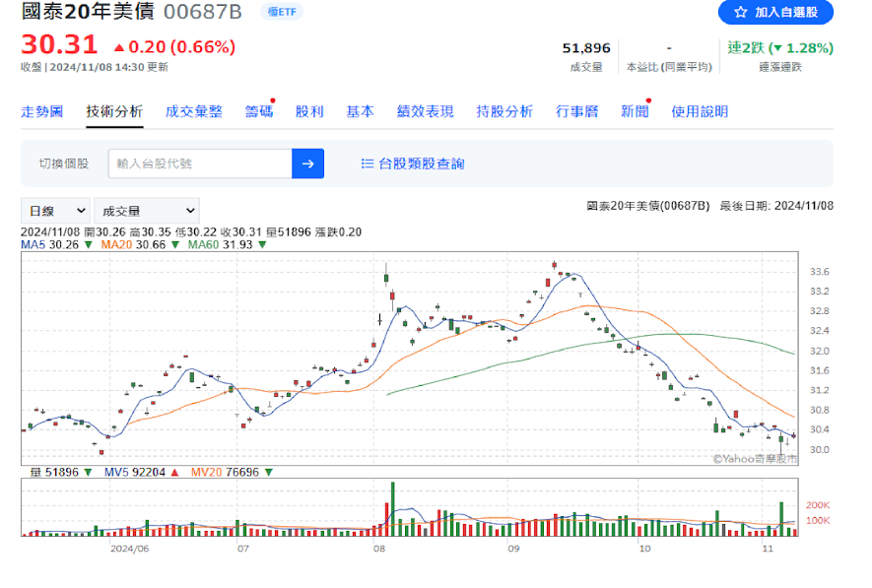Click the 切換個股 label
872x588 pixels.
point(63,163)
